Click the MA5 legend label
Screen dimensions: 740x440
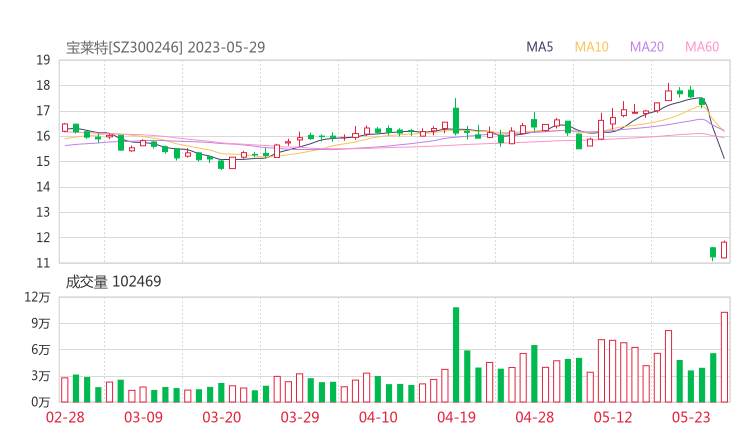click(x=539, y=47)
